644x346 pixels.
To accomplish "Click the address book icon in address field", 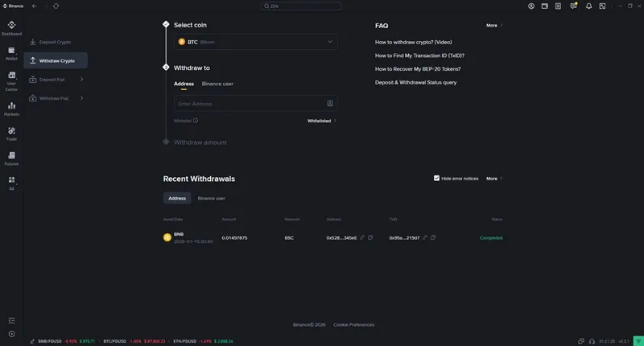I will click(330, 104).
